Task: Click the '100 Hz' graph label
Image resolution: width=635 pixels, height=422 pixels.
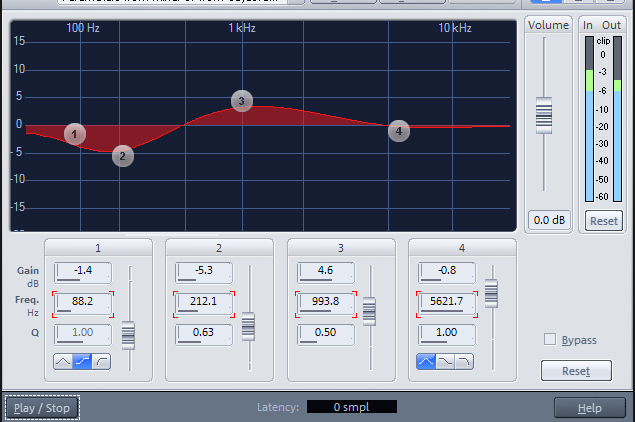Action: [83, 28]
